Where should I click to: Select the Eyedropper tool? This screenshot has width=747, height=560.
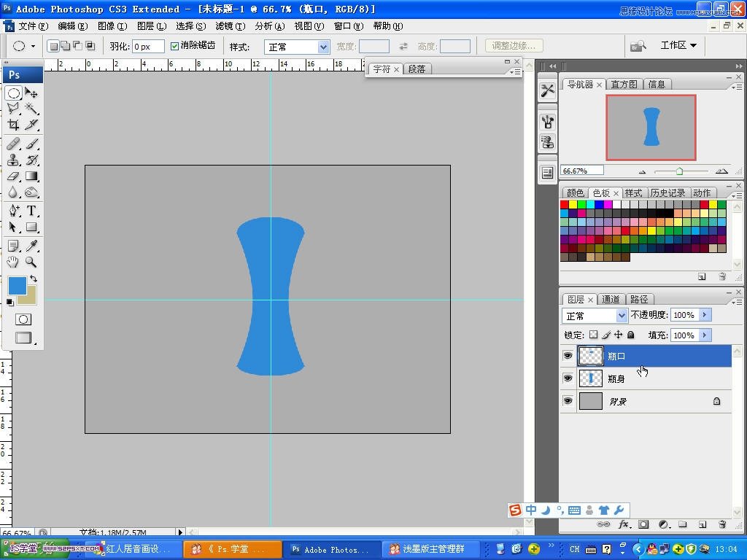(31, 246)
